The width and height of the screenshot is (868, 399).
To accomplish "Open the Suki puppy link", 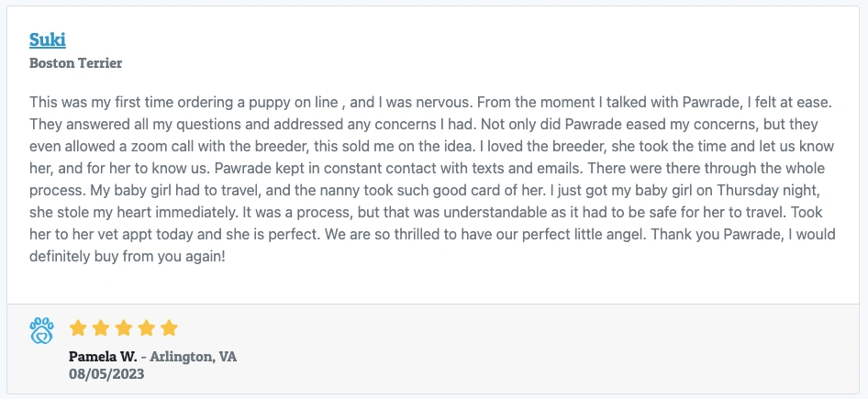I will (47, 39).
